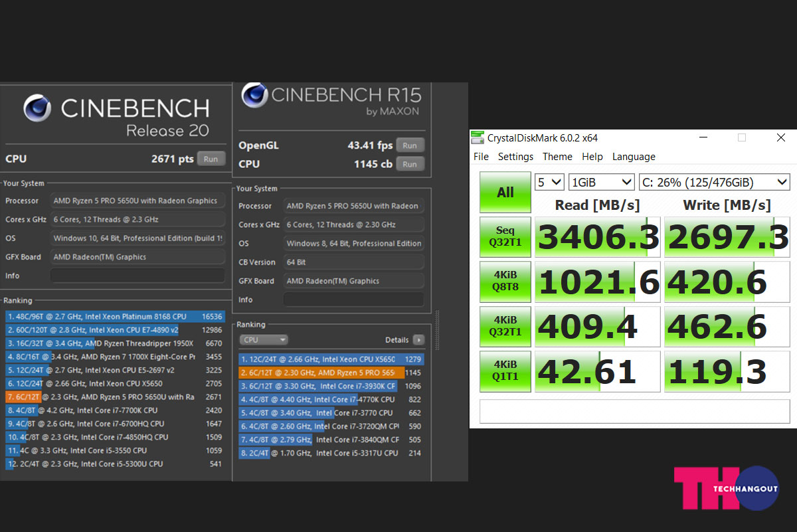Select Xeon CPU E5-2697 v2 ranking row
The image size is (797, 532).
[x=115, y=370]
